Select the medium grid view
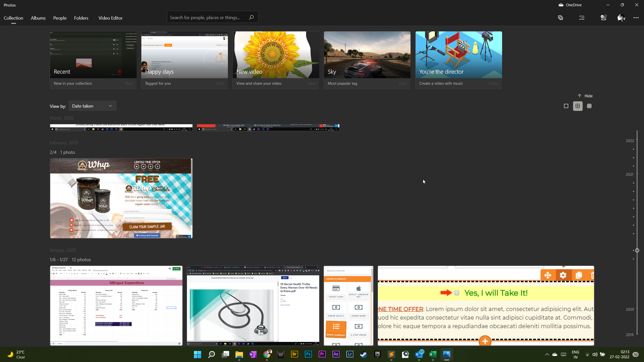 [x=578, y=106]
